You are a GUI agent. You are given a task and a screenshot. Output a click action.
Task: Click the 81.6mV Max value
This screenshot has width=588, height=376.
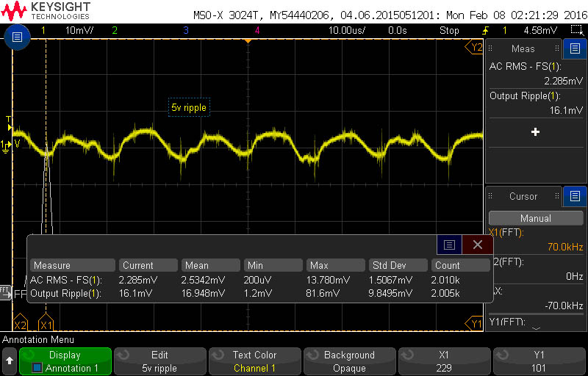tap(322, 293)
